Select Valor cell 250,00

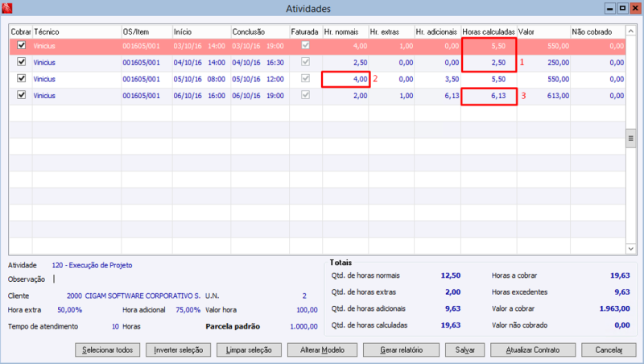pos(558,63)
